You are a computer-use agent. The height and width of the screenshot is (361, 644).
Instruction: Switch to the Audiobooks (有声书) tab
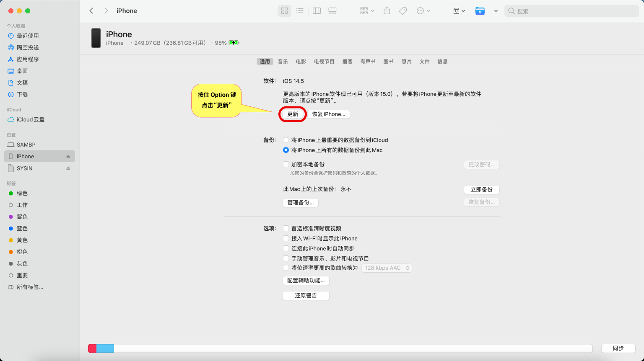click(368, 62)
